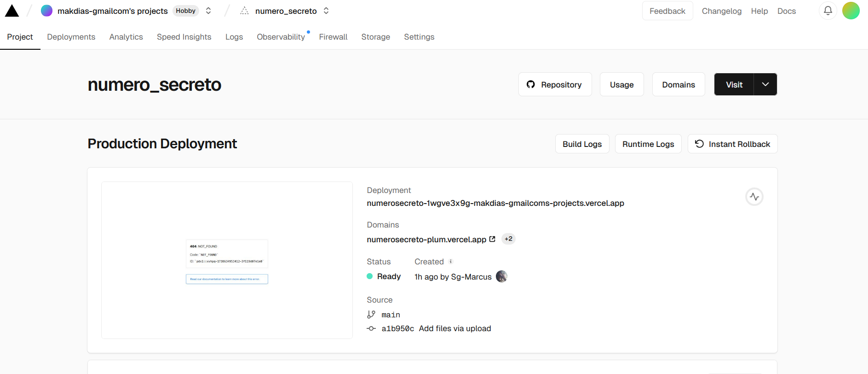
Task: Go to Speed Insights tab
Action: click(x=184, y=37)
